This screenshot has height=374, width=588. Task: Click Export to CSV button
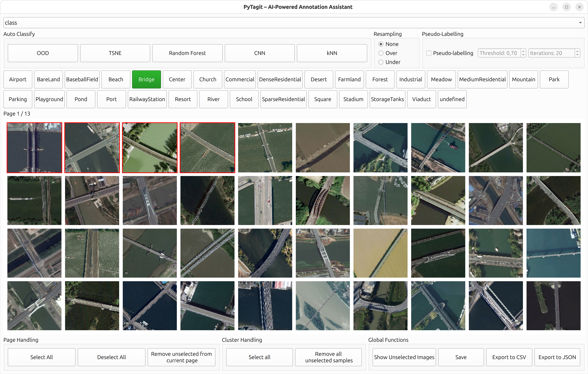click(509, 357)
